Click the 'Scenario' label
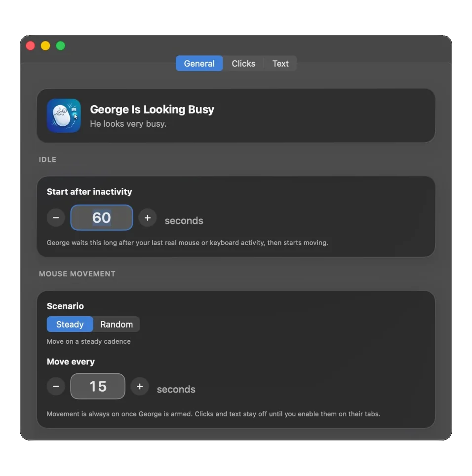 click(x=65, y=306)
